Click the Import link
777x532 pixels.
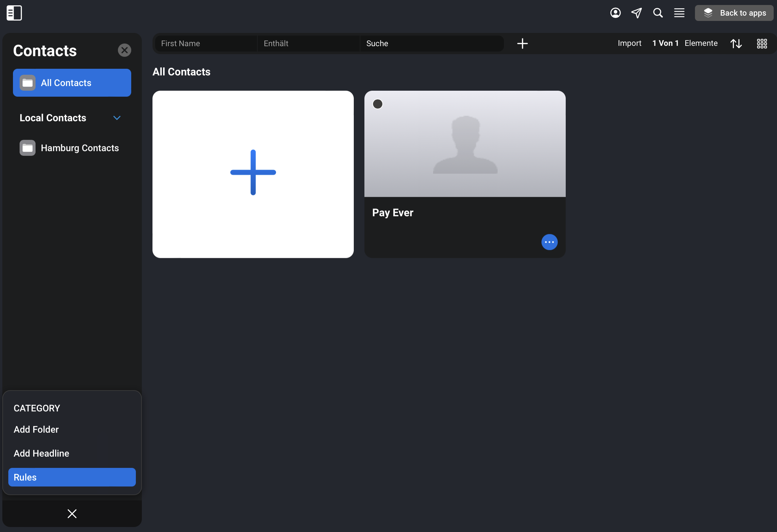pyautogui.click(x=629, y=43)
